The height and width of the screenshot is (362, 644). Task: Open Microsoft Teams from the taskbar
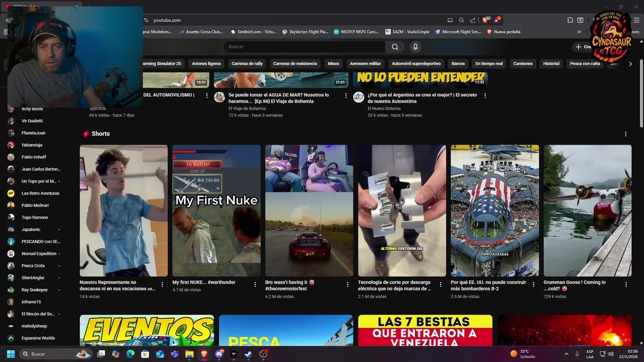[x=175, y=354]
